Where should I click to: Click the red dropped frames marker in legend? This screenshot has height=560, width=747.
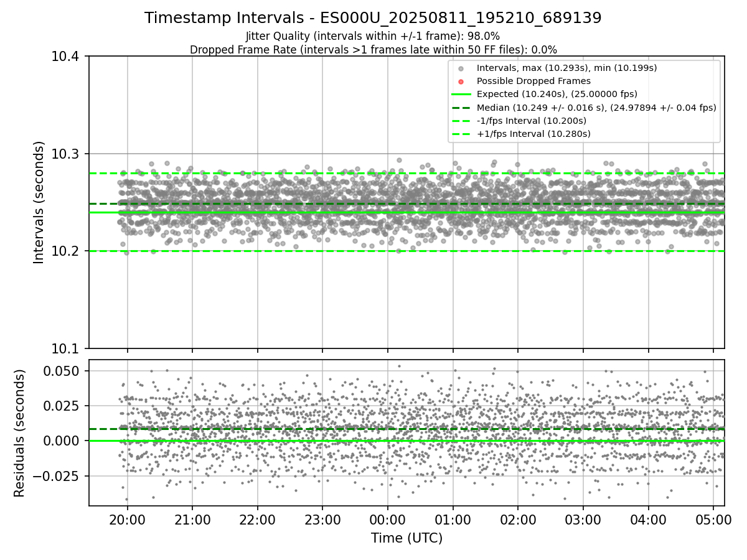click(x=461, y=82)
